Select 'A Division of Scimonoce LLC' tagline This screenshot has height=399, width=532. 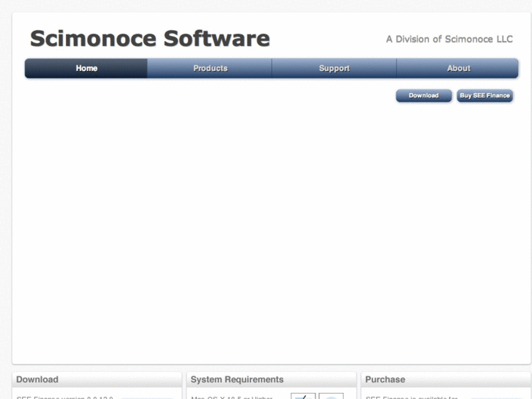(x=449, y=39)
